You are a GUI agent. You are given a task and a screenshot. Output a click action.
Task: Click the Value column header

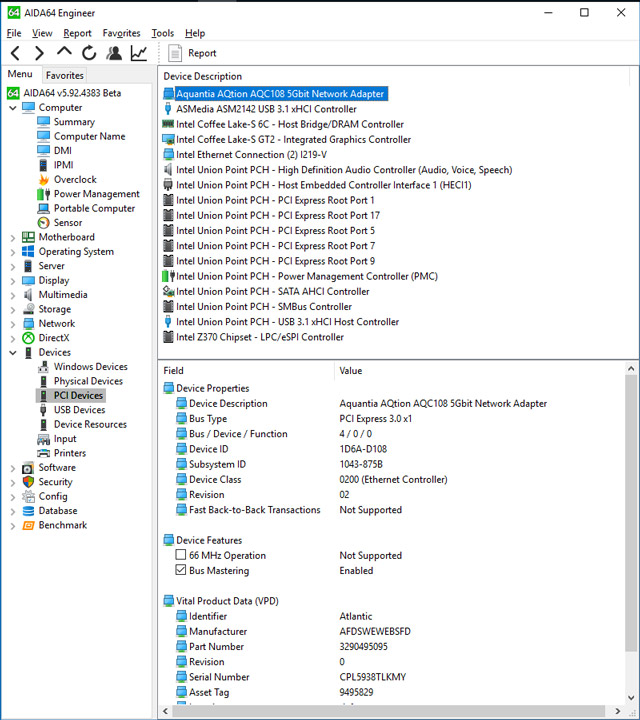point(351,371)
